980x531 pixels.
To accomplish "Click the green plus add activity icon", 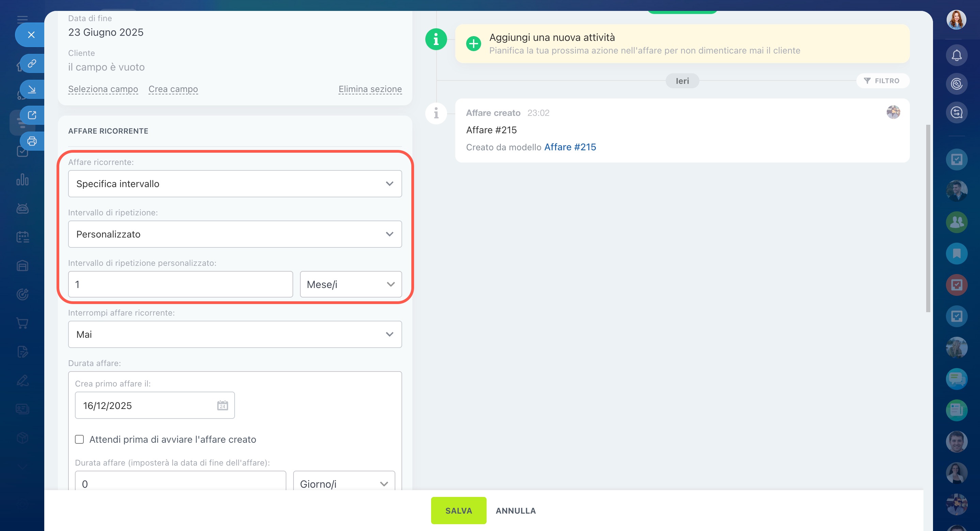I will click(473, 44).
